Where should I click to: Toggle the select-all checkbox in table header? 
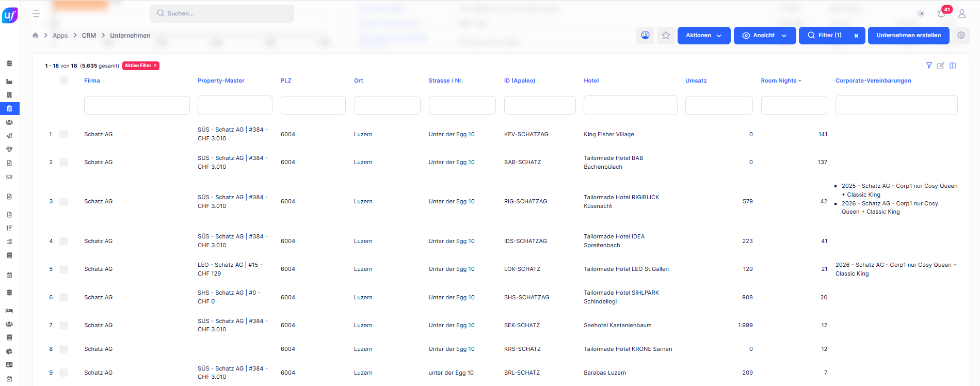point(63,81)
